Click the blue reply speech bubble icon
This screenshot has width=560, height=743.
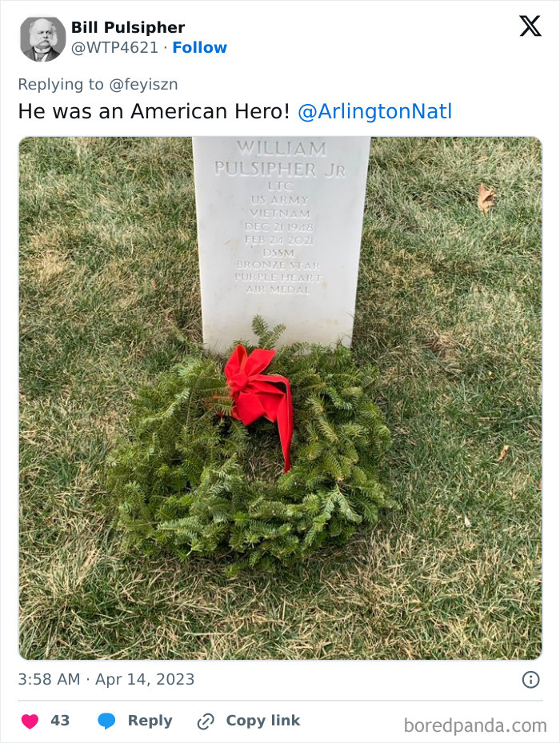[x=106, y=721]
